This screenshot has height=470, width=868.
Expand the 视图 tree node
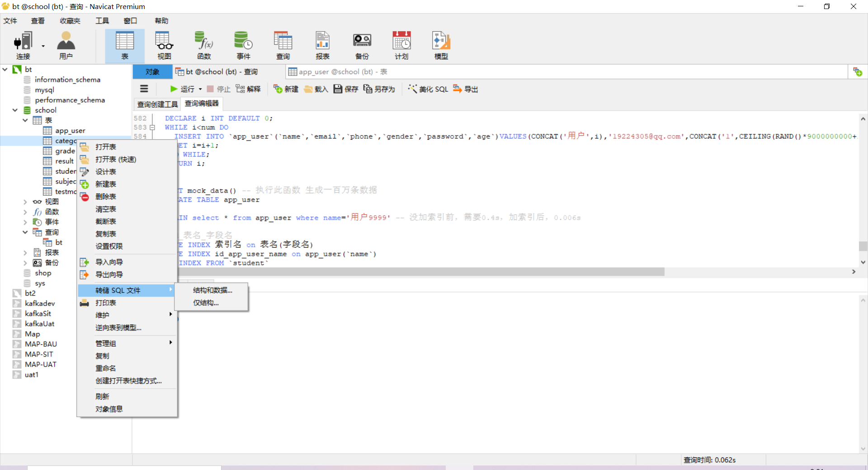(x=25, y=202)
